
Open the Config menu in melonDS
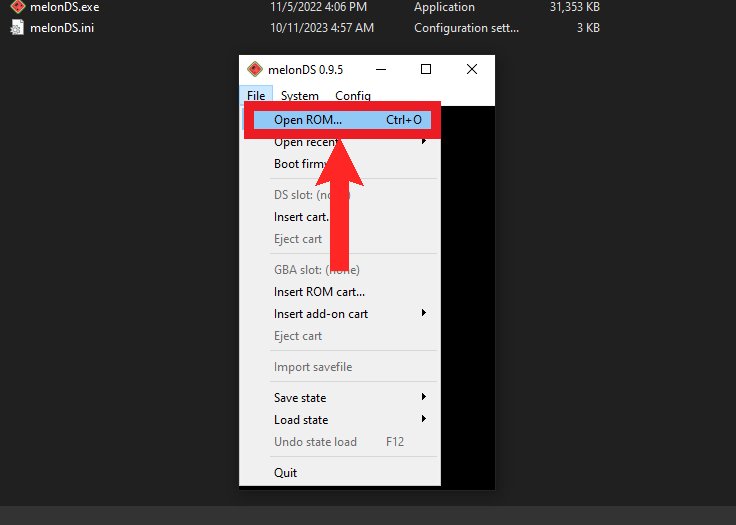coord(353,96)
